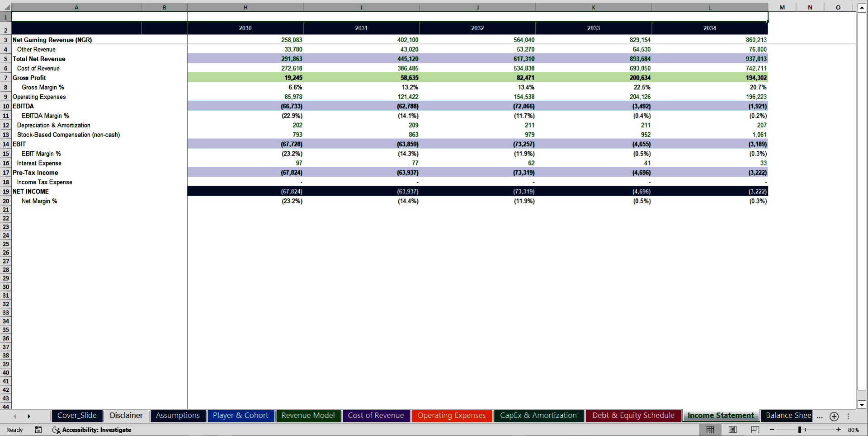Open the sheet options vertical ellipsis
Image resolution: width=868 pixels, height=436 pixels.
click(x=848, y=416)
